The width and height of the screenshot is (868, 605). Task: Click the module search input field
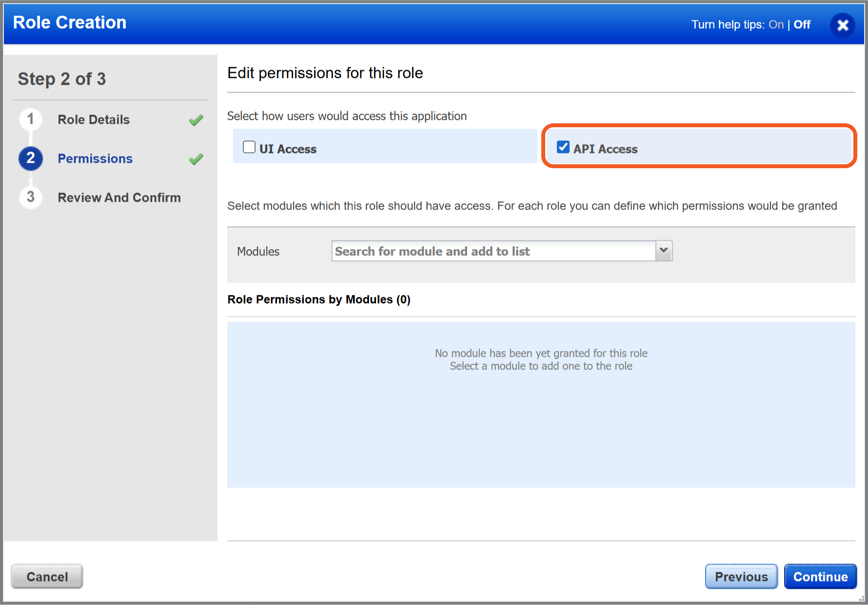(493, 251)
